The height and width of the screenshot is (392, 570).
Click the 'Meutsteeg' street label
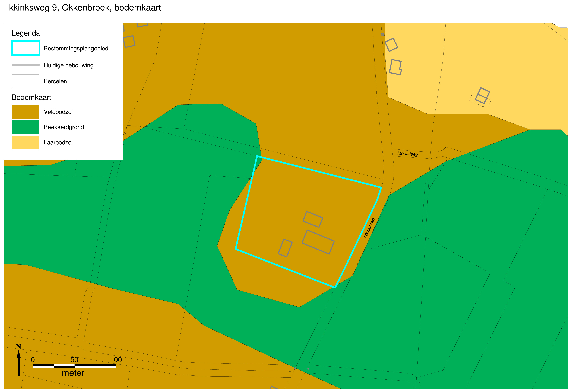pyautogui.click(x=408, y=154)
